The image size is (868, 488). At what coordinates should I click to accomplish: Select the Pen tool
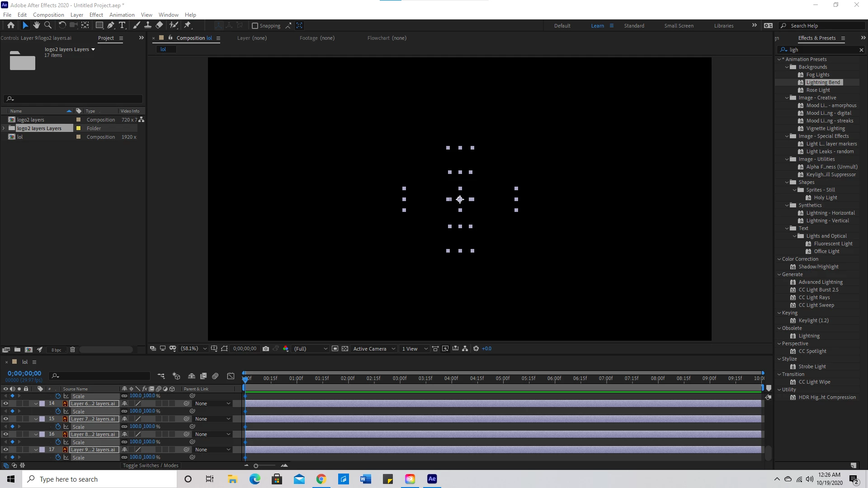pyautogui.click(x=111, y=25)
